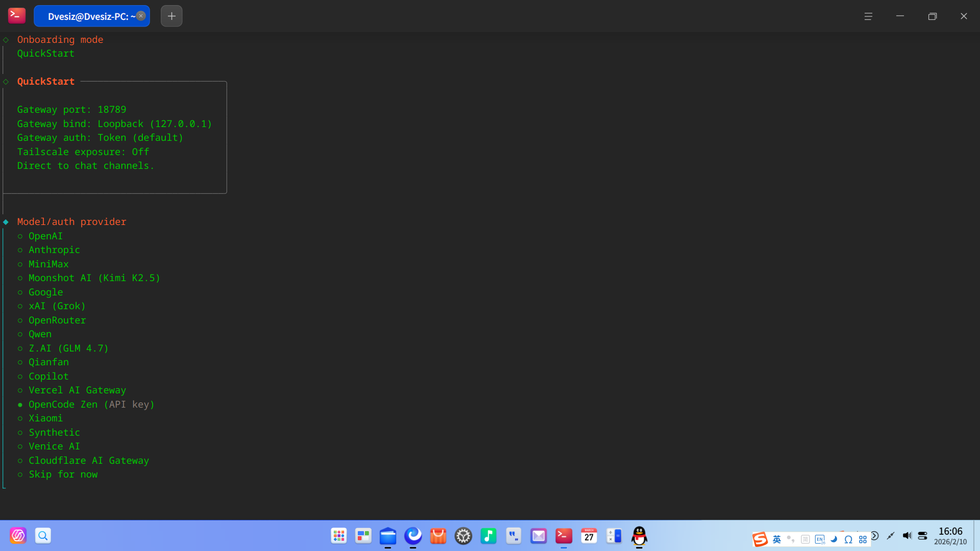
Task: Open the Mail client from the dock
Action: point(538,536)
